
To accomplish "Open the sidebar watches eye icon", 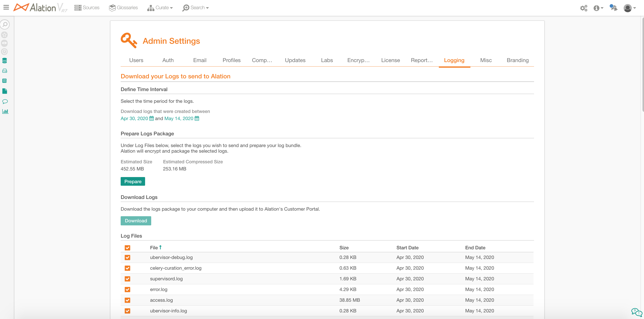I will [x=5, y=43].
